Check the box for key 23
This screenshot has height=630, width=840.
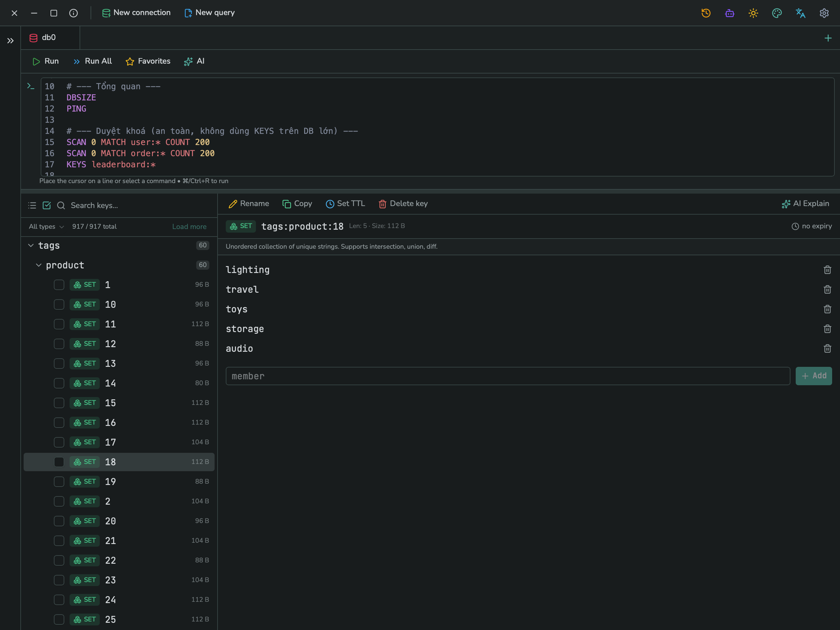[x=59, y=580]
